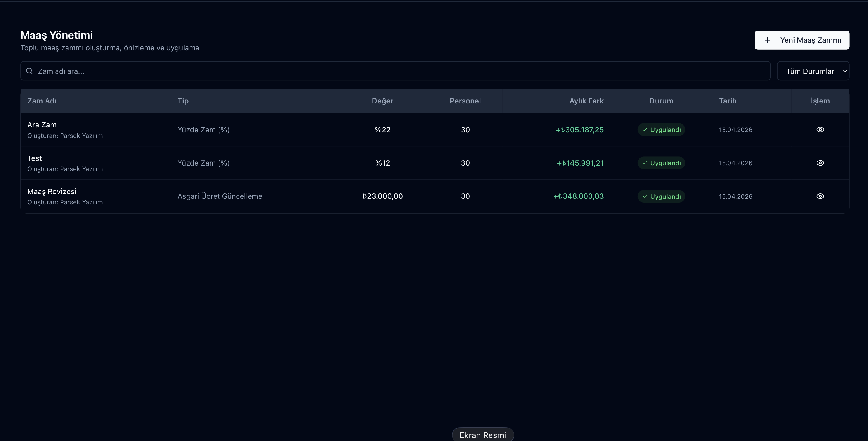Image resolution: width=868 pixels, height=441 pixels.
Task: Click the search magnifier icon
Action: [29, 71]
